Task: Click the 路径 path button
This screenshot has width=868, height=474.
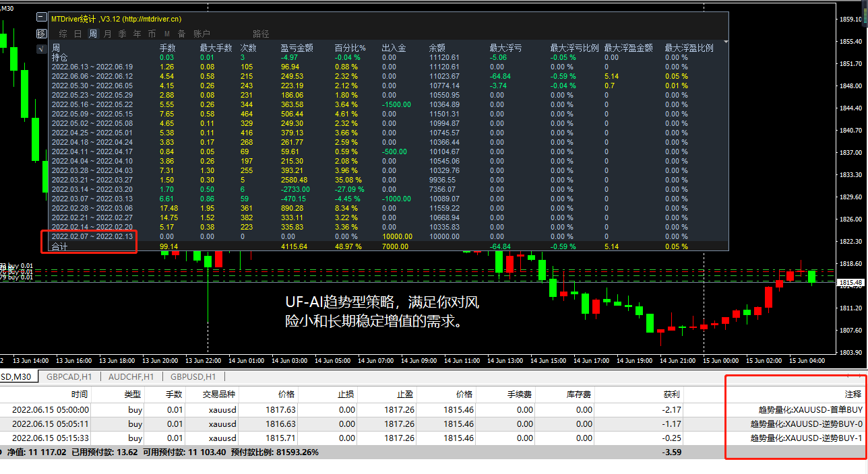Action: [261, 33]
